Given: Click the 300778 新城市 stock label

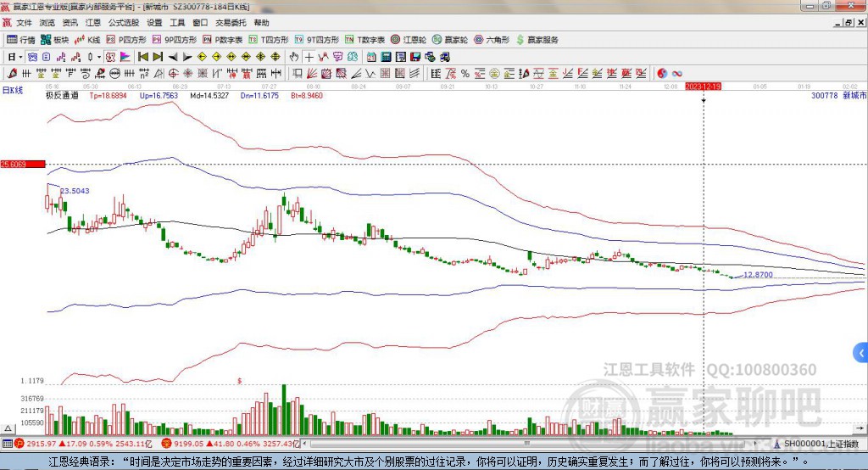Looking at the screenshot, I should coord(839,95).
